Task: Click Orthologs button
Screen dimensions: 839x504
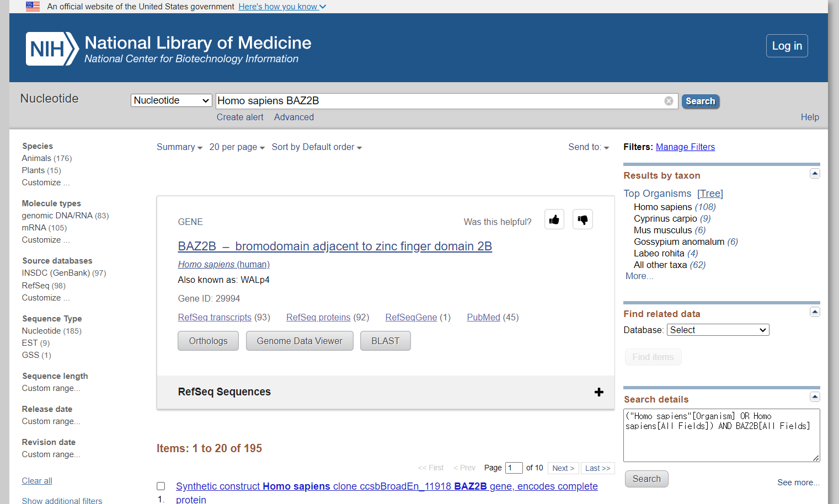Action: (x=208, y=341)
